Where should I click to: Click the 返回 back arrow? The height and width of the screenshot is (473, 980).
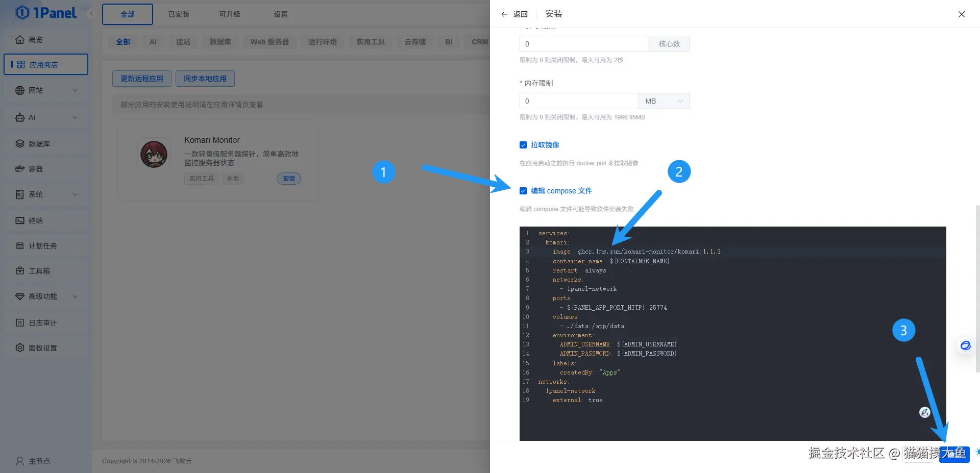pos(504,14)
